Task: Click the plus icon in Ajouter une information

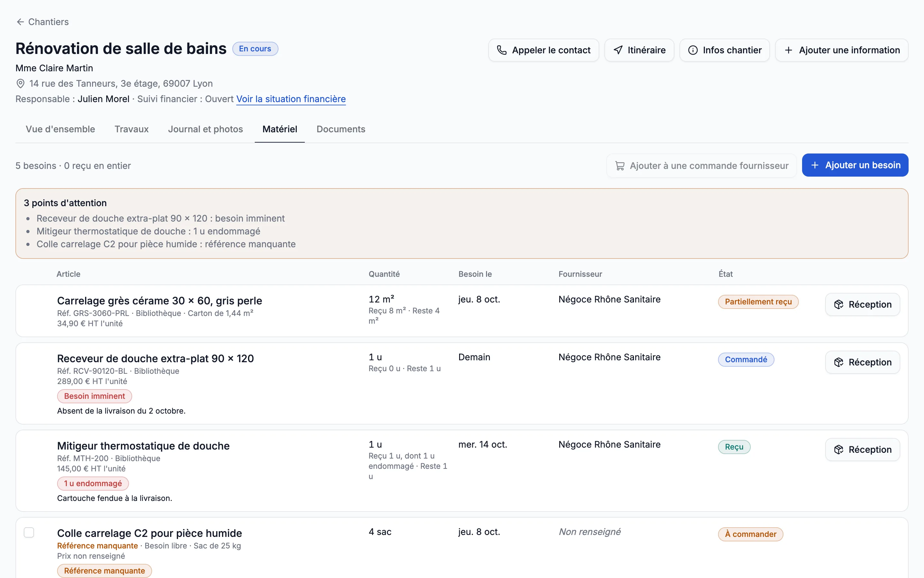Action: point(789,50)
